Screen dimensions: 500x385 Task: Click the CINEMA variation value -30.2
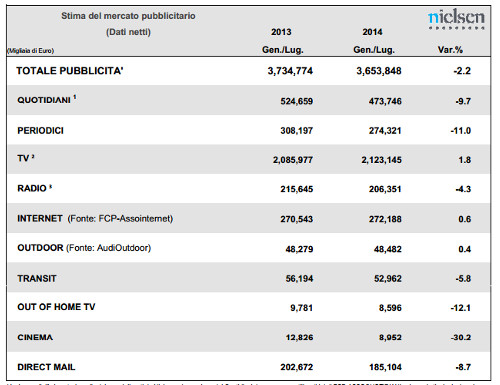point(461,337)
